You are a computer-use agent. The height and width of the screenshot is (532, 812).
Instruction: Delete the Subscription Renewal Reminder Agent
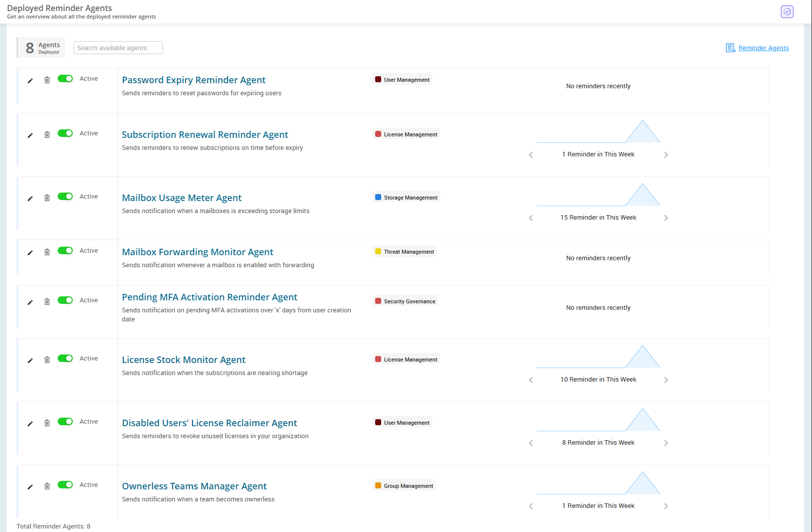(47, 134)
